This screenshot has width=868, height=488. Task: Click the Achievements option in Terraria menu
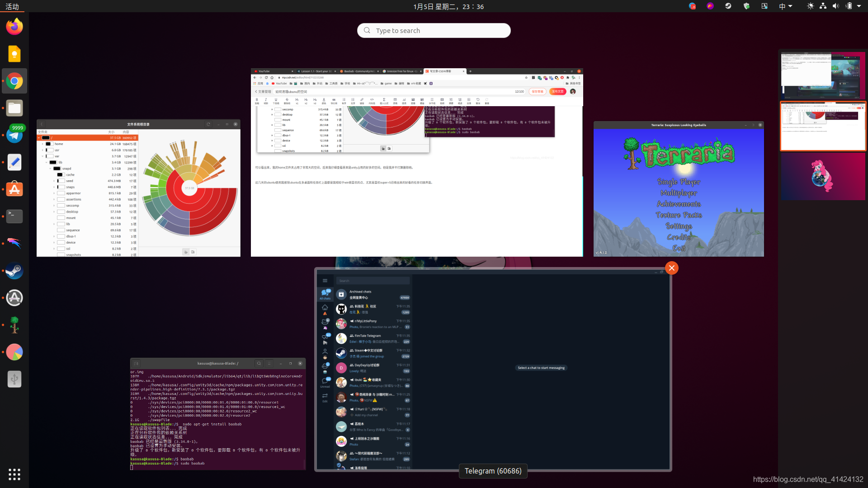679,204
